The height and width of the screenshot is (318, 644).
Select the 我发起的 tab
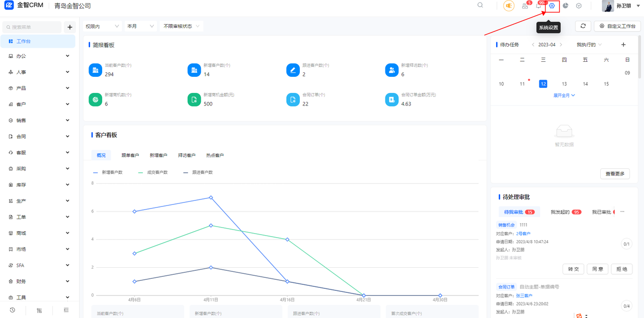tap(566, 212)
